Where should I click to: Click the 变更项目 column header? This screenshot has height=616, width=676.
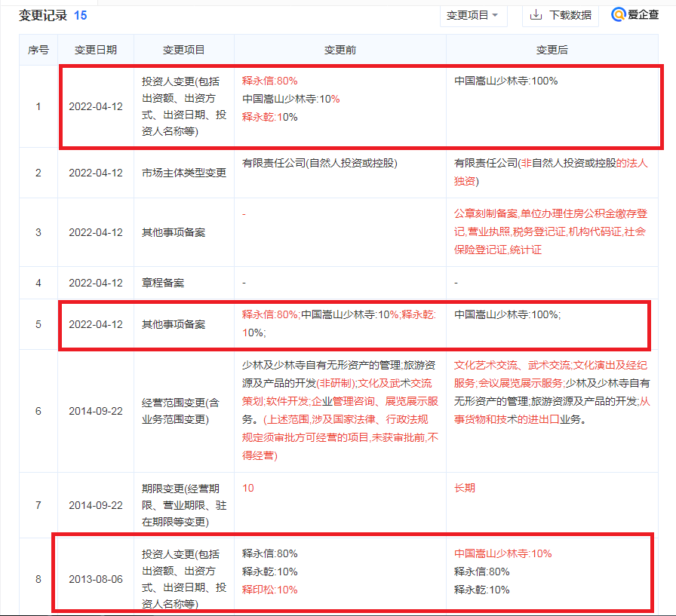(183, 49)
